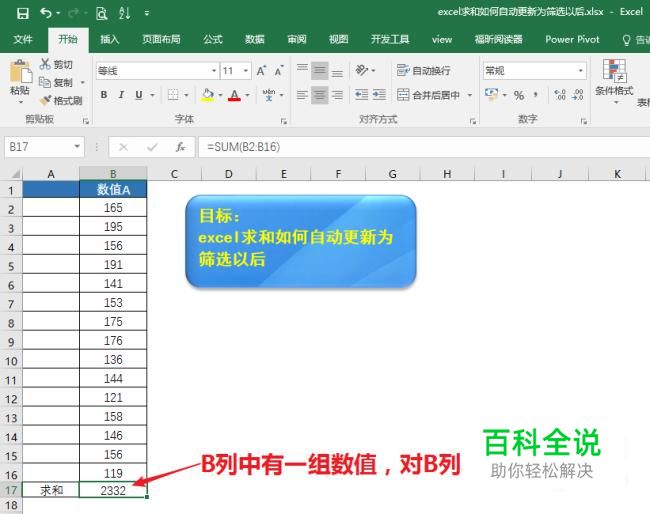Image resolution: width=650 pixels, height=514 pixels.
Task: Click Decrease Font Size icon
Action: (x=279, y=71)
